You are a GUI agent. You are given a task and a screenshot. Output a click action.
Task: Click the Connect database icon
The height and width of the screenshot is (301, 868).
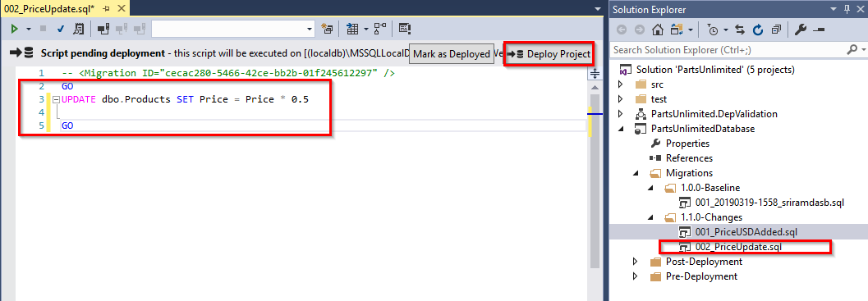tap(103, 28)
